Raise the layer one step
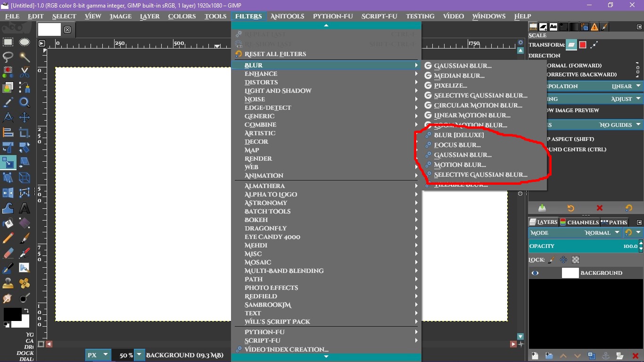644x362 pixels. [563, 356]
